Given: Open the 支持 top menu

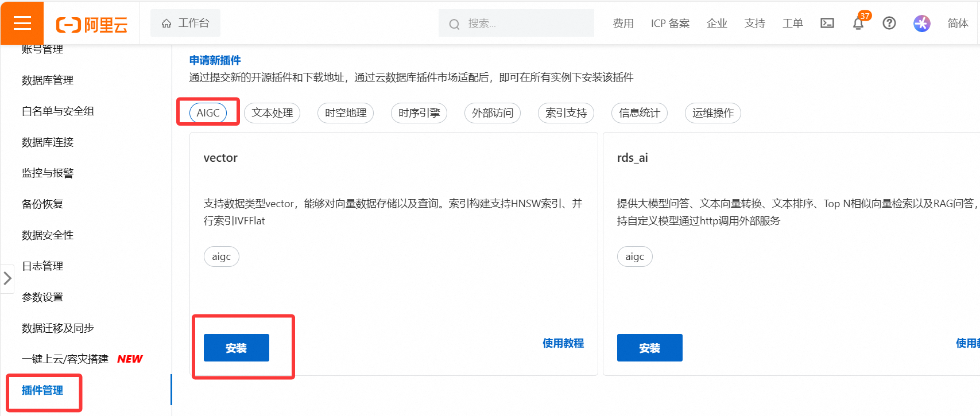Looking at the screenshot, I should 755,24.
